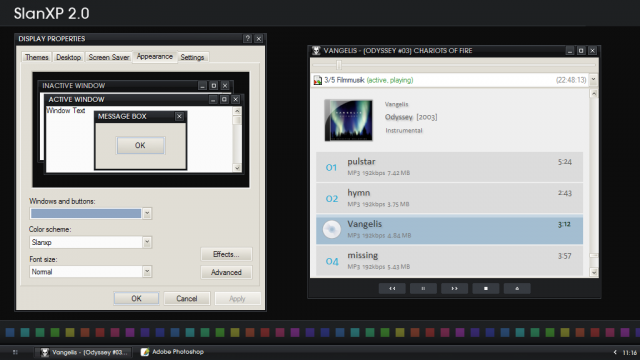Click the previous track button in player
The width and height of the screenshot is (640, 360).
click(392, 289)
